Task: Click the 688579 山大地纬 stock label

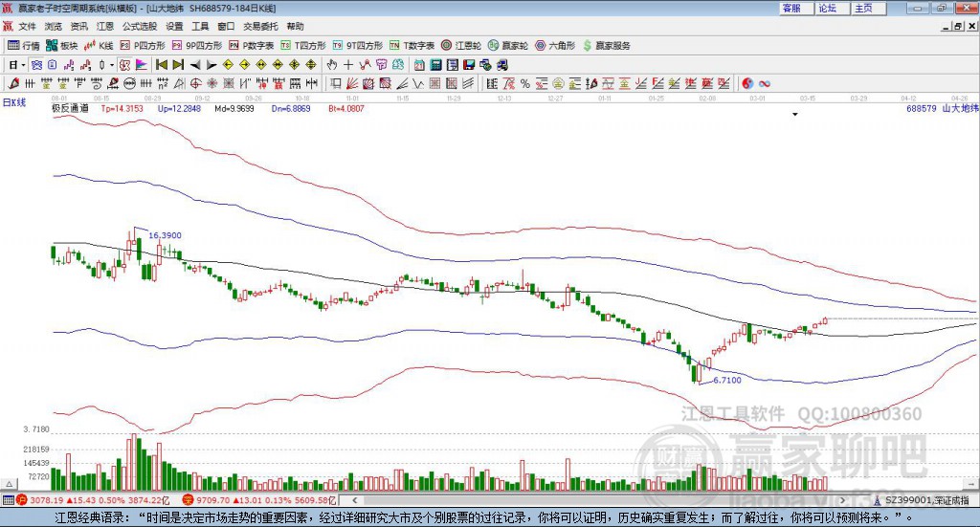Action: point(943,108)
